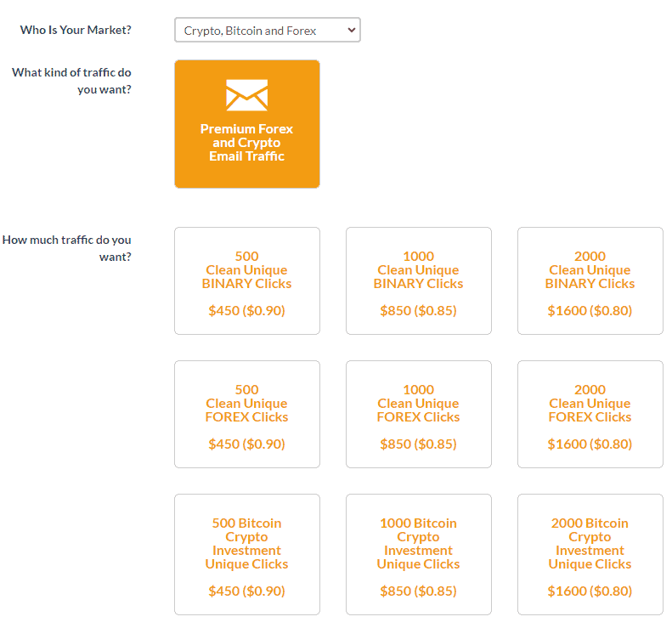The height and width of the screenshot is (628, 672).
Task: Choose 2000 Clean Unique FOREX Clicks package
Action: click(x=590, y=414)
